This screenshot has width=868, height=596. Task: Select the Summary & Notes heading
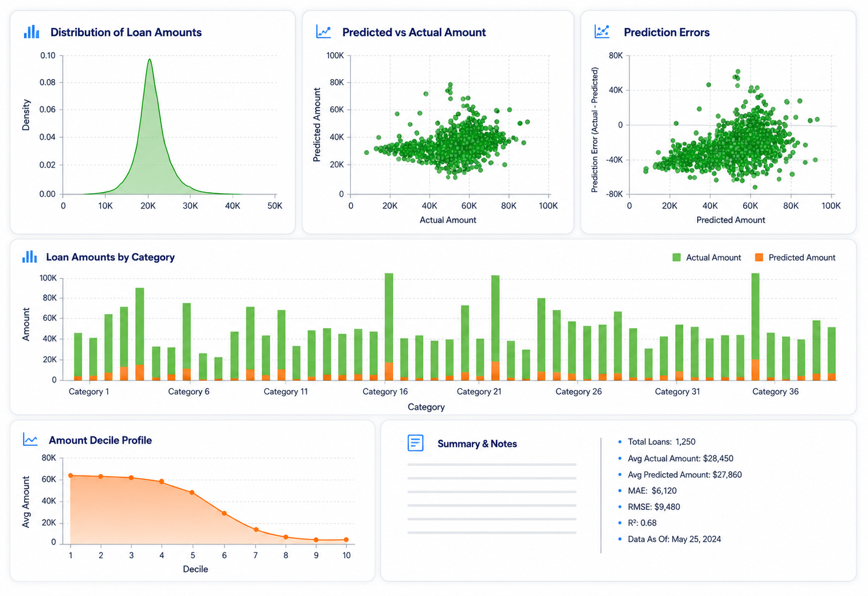tap(477, 444)
